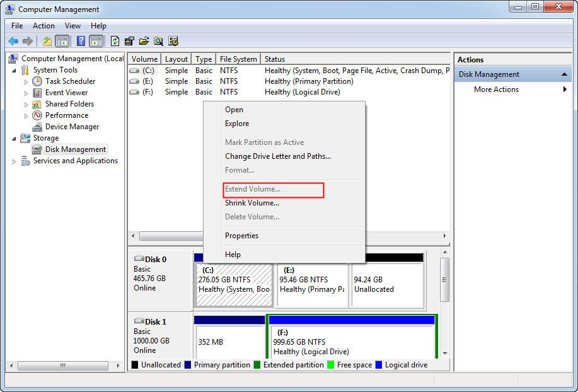Open the Help menu in menu bar
The width and height of the screenshot is (578, 392).
click(98, 26)
